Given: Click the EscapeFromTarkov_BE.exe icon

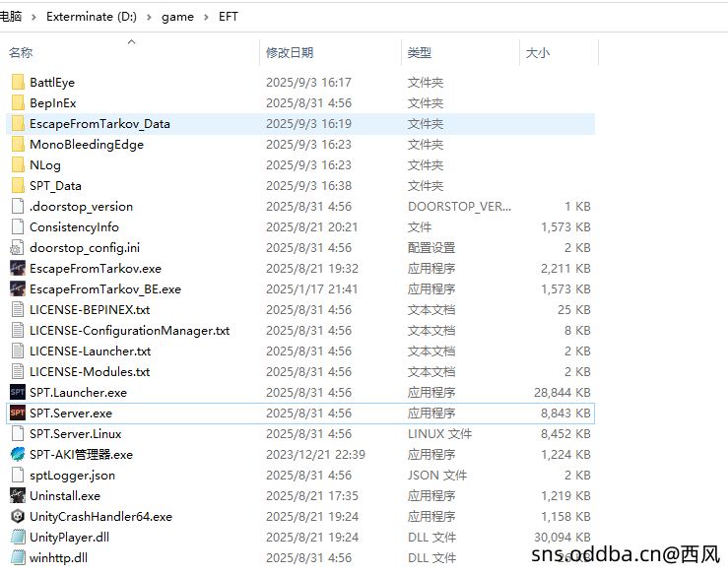Looking at the screenshot, I should click(x=18, y=289).
